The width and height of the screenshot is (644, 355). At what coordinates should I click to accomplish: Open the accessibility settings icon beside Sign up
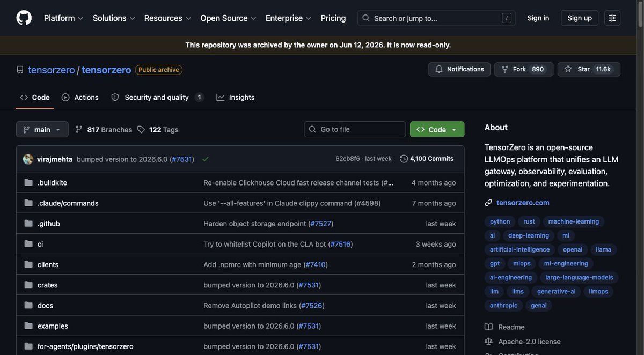pyautogui.click(x=612, y=18)
